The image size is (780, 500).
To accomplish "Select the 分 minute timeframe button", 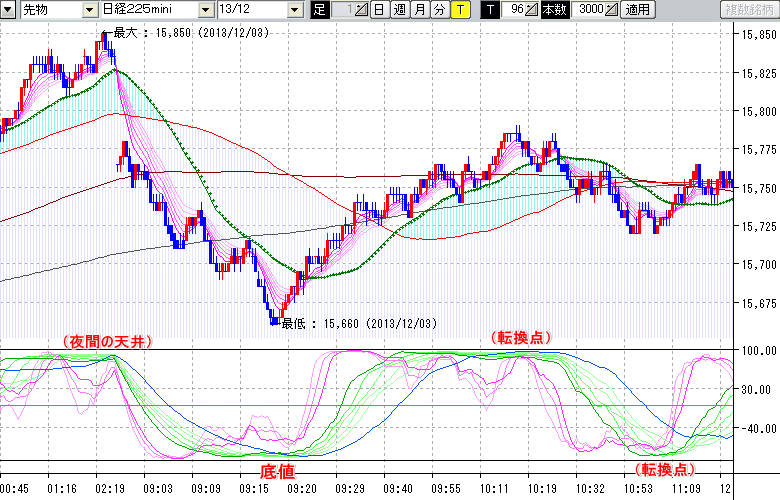I will (438, 9).
